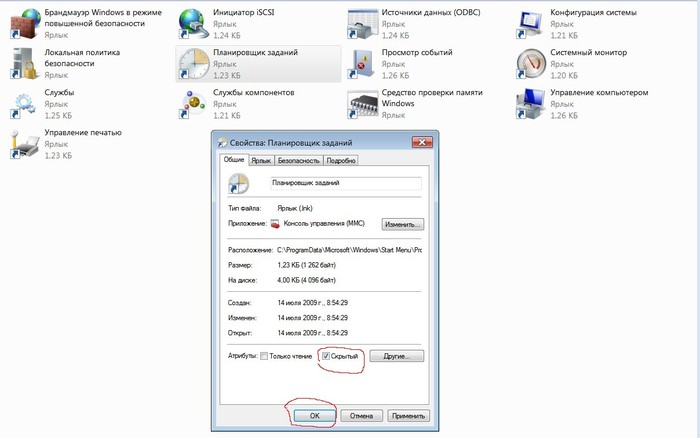
Task: Click the Управление компьютером icon
Action: click(530, 104)
